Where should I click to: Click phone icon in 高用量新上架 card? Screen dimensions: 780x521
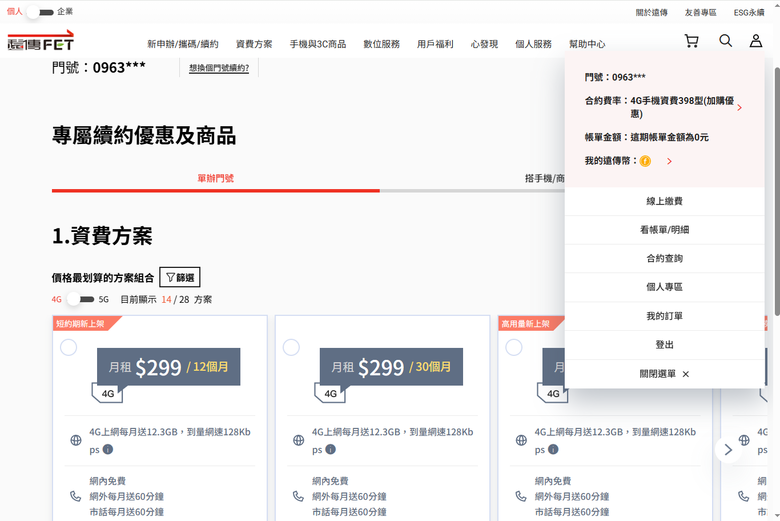(x=521, y=496)
